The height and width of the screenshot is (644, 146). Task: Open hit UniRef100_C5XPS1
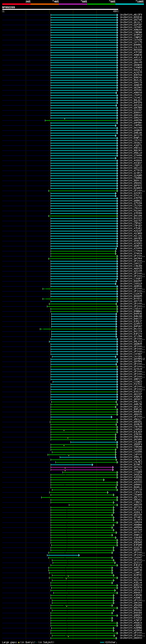(131, 95)
